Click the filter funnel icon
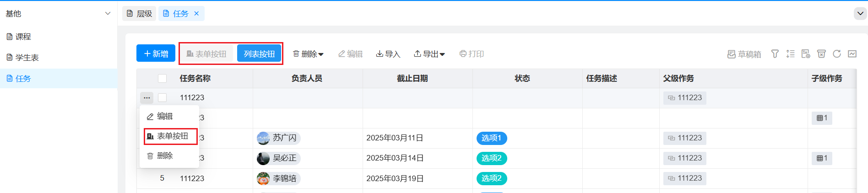The image size is (868, 193). 775,54
